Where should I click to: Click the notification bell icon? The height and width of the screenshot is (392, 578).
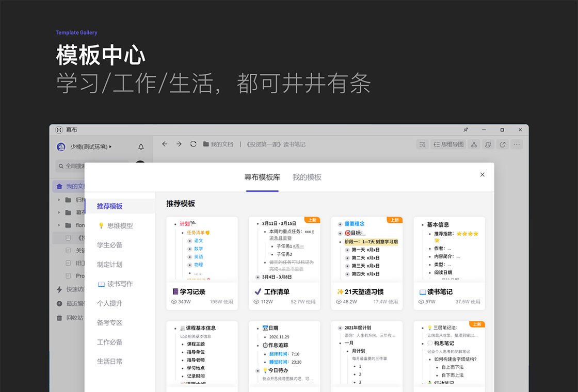pos(141,146)
